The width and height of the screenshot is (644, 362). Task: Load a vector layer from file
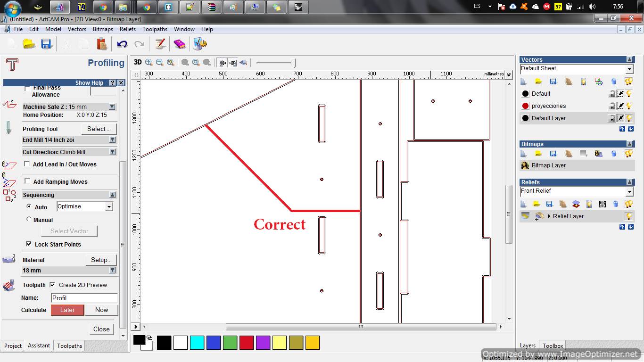[538, 82]
